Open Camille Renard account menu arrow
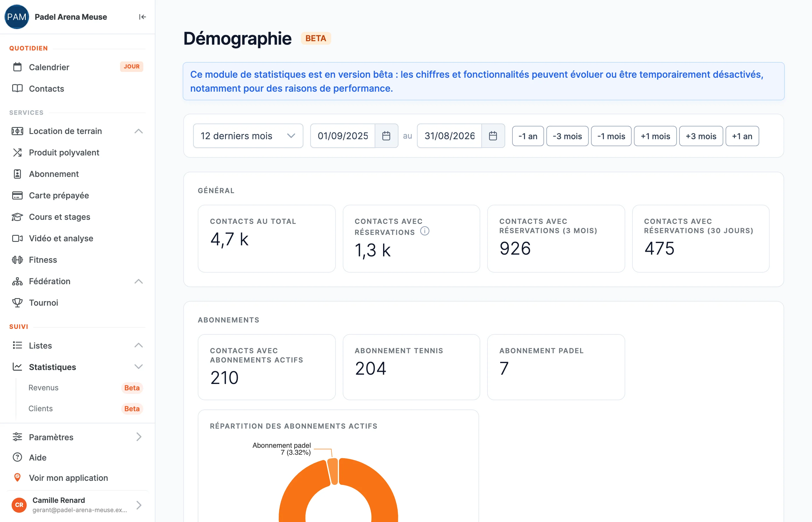The height and width of the screenshot is (522, 812). click(139, 505)
